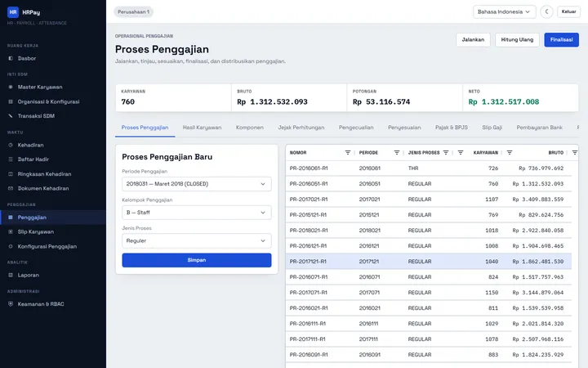Select row PR-2015121-R1
The width and height of the screenshot is (588, 368).
[x=429, y=215]
